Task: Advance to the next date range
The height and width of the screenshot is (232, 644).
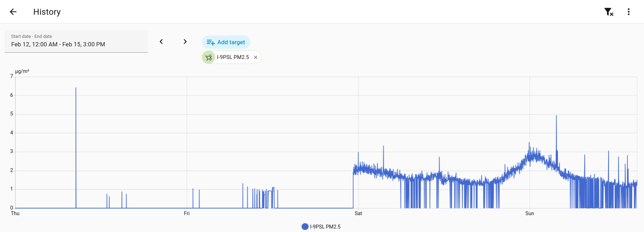Action: click(185, 42)
